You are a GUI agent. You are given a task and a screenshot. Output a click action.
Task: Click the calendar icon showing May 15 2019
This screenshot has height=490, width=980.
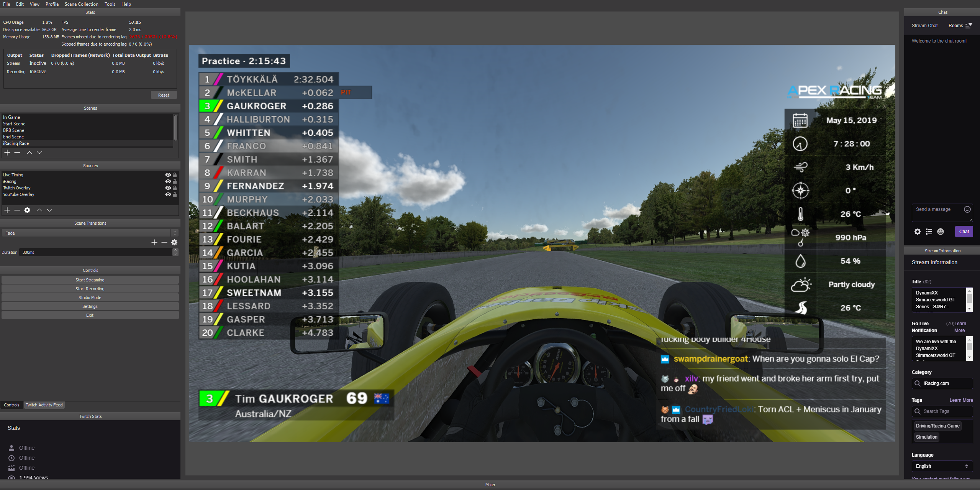(800, 120)
